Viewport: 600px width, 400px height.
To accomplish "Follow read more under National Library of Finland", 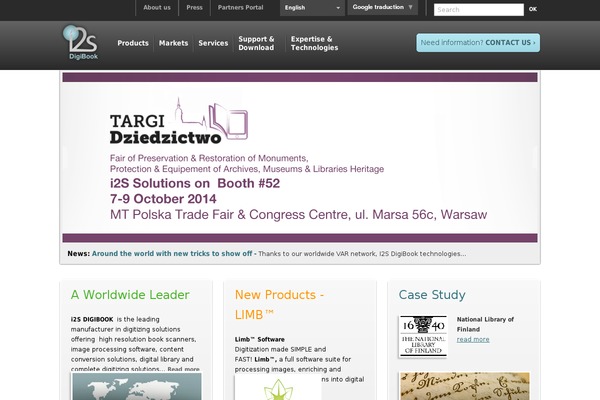I will pyautogui.click(x=473, y=340).
